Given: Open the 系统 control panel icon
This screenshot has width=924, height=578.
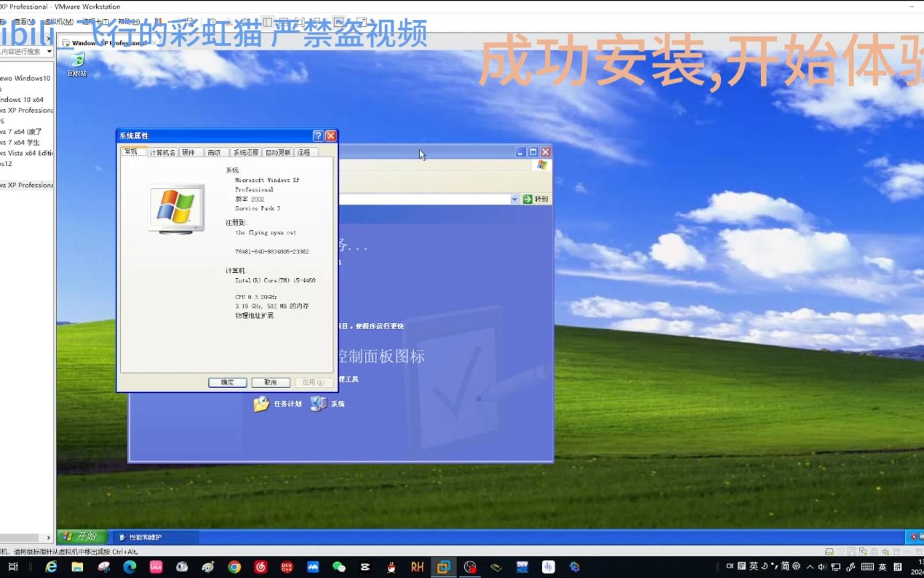Looking at the screenshot, I should 327,404.
